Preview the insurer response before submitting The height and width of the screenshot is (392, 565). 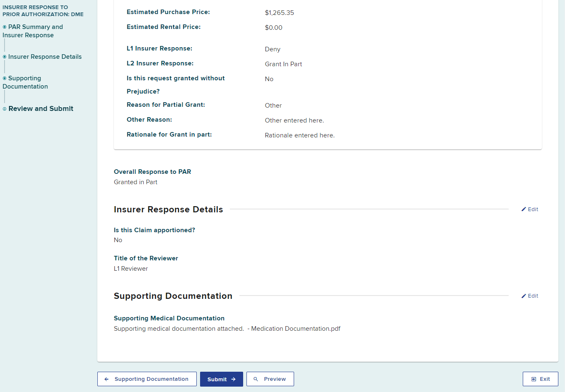click(270, 379)
